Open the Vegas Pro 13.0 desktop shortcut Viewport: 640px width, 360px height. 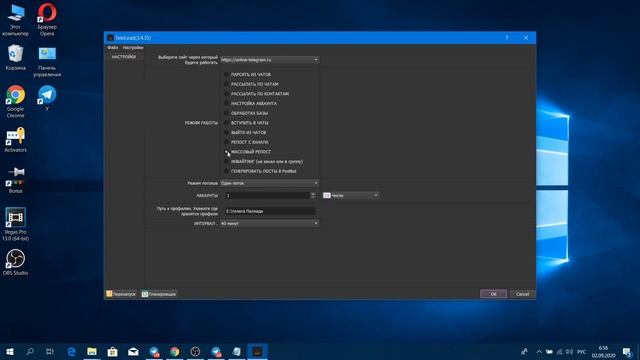pos(16,224)
